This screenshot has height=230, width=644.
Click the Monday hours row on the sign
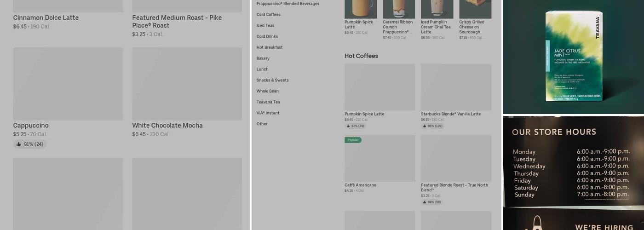572,151
